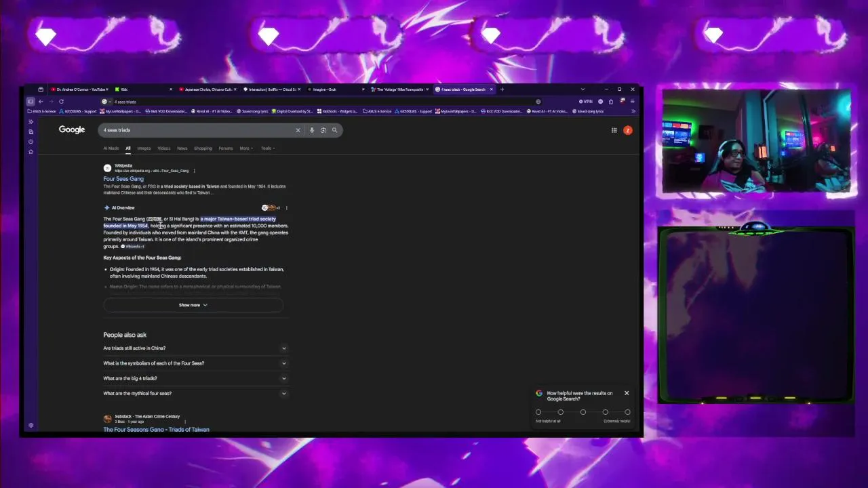
Task: Click into the Google search input field
Action: coord(197,130)
